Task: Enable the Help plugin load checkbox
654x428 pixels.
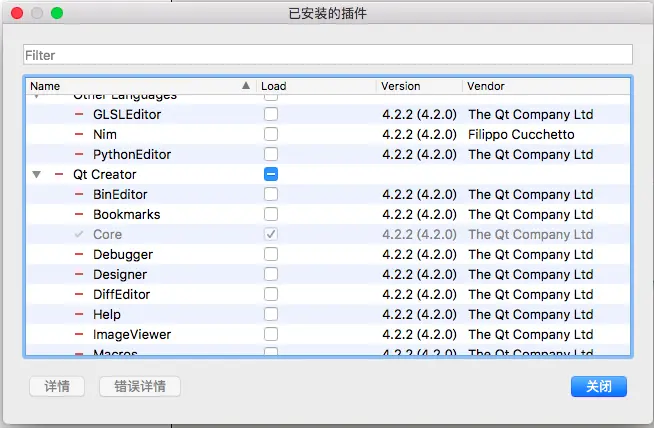Action: [271, 314]
